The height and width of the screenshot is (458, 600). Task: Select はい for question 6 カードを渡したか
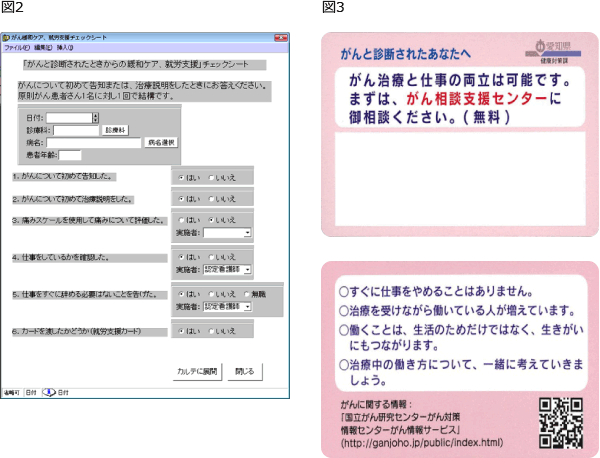pos(181,331)
